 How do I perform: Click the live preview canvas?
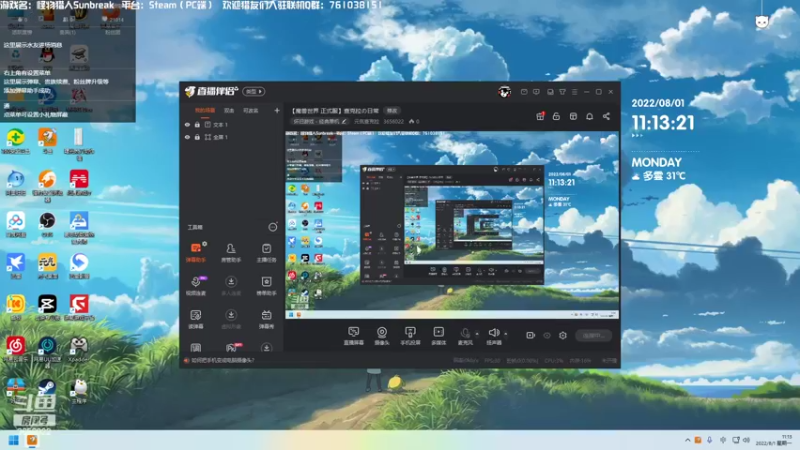pyautogui.click(x=452, y=225)
